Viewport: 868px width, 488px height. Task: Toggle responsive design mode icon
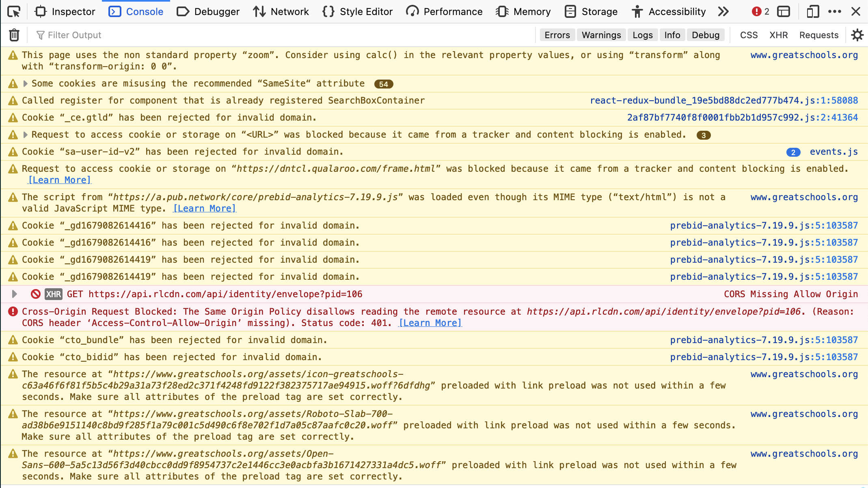812,12
